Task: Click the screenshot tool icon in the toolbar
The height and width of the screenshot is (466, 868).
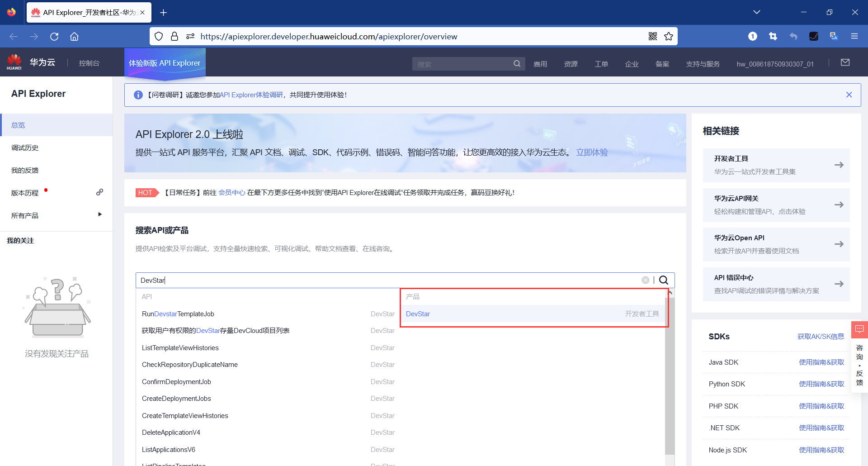Action: [x=773, y=36]
